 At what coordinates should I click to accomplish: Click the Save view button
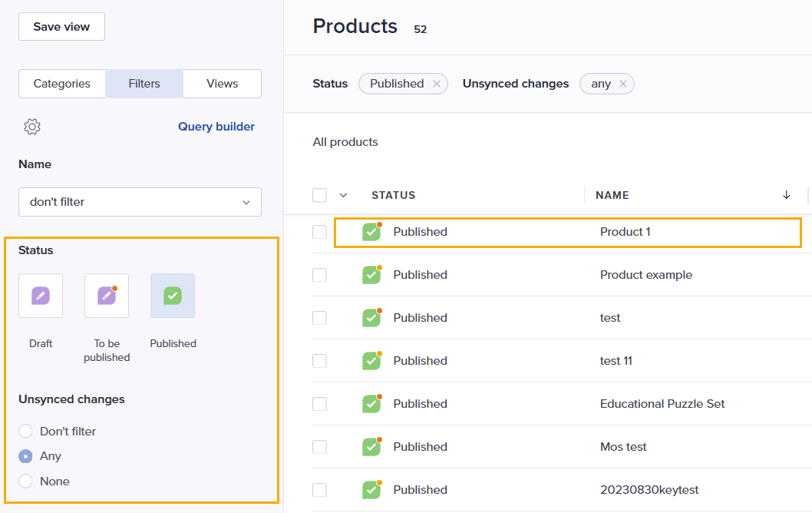coord(61,26)
